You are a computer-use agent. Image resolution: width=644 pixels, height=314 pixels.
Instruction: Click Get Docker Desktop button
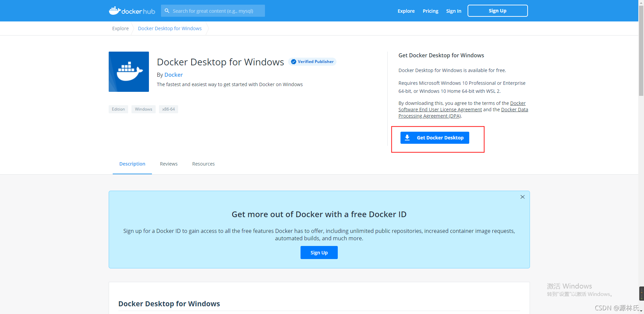coord(435,138)
